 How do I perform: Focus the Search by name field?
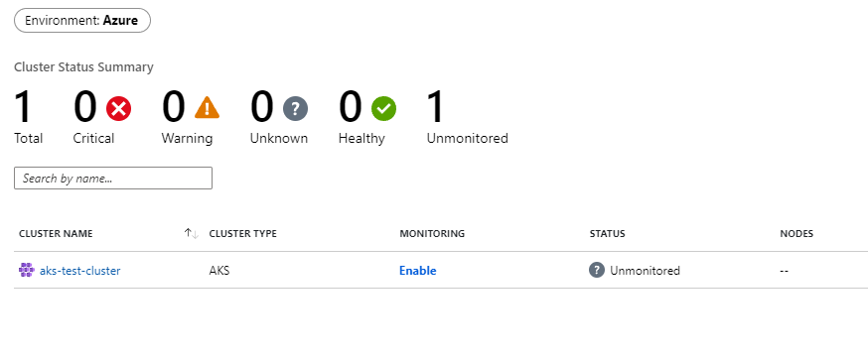pos(113,179)
